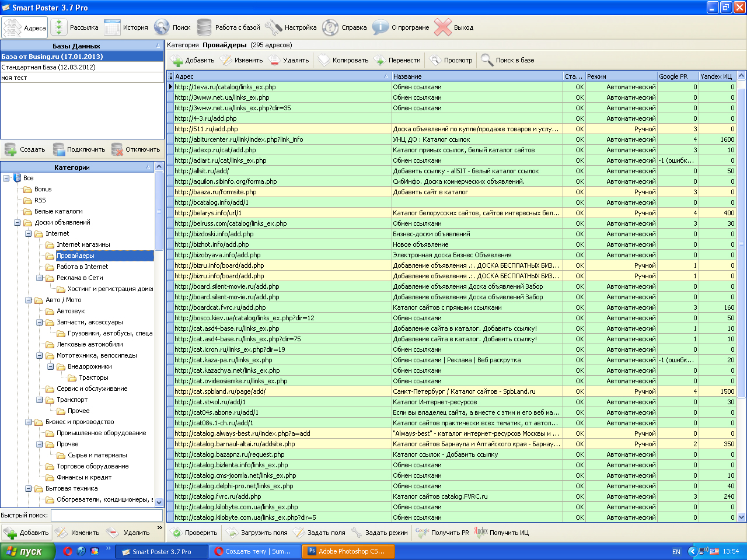Collapse the Бизнес и производство node
The width and height of the screenshot is (747, 560).
click(29, 422)
